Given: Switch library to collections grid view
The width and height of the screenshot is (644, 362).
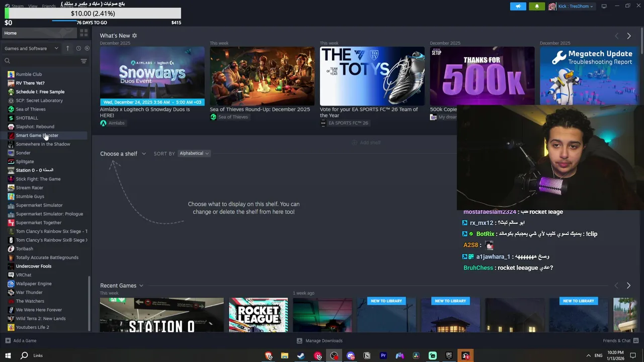Looking at the screenshot, I should (x=84, y=33).
